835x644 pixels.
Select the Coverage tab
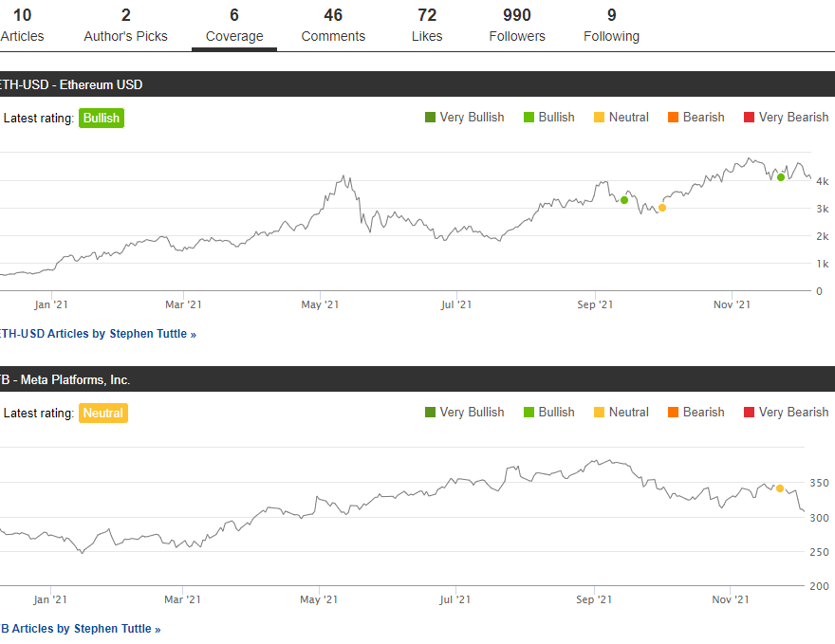234,26
